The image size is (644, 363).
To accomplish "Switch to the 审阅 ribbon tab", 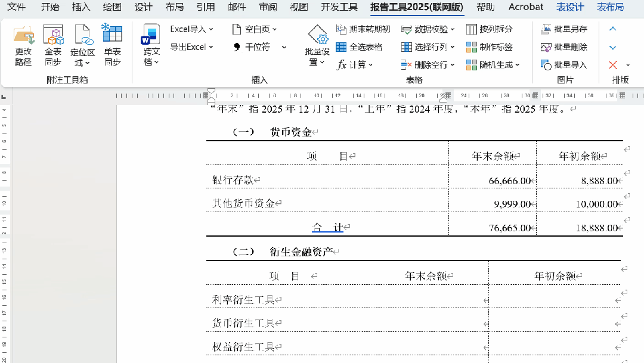I will pos(267,7).
